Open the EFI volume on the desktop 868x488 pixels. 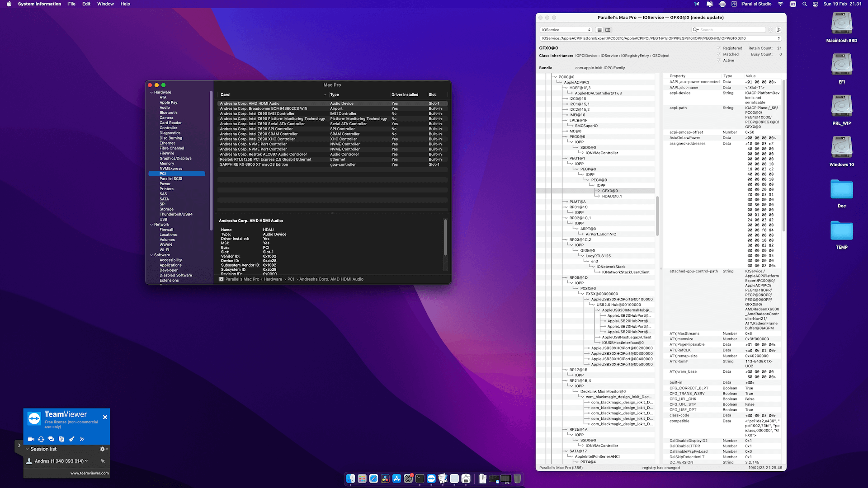pos(841,65)
